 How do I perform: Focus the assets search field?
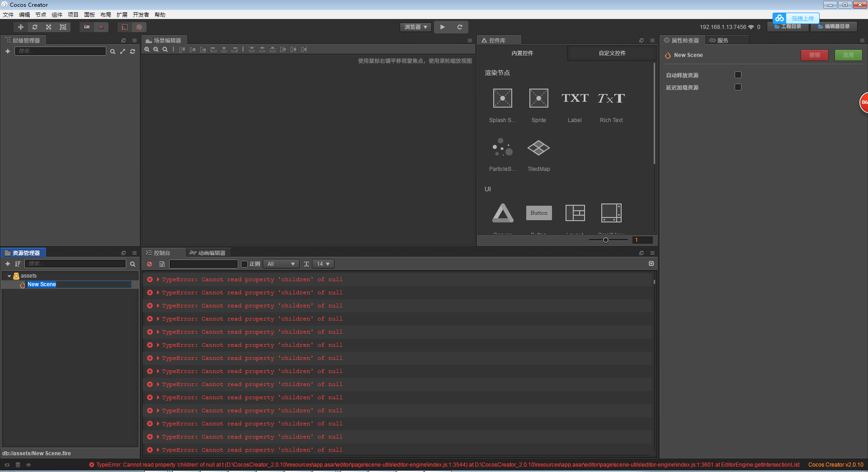[75, 264]
